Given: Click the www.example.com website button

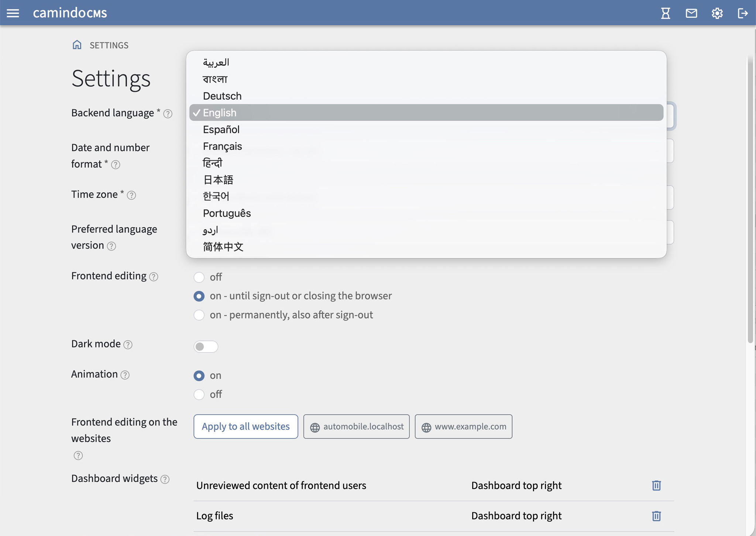Looking at the screenshot, I should tap(463, 426).
